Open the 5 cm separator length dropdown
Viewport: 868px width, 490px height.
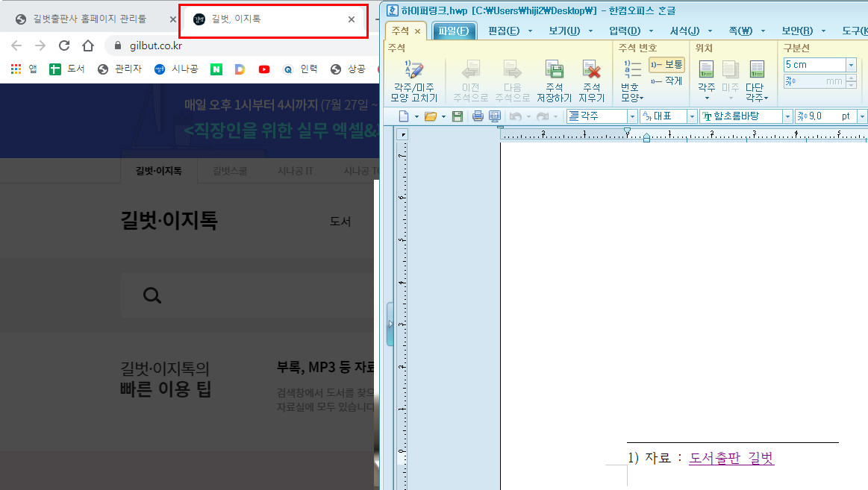pyautogui.click(x=852, y=65)
